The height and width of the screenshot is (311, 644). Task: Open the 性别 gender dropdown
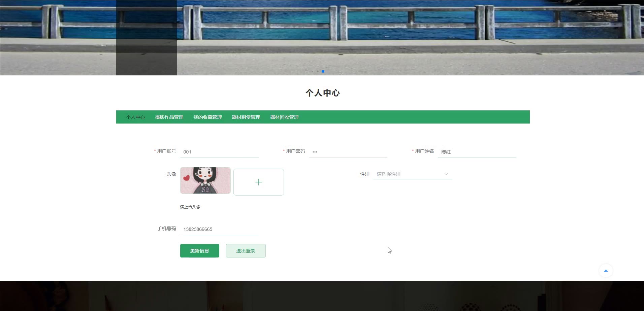tap(412, 174)
